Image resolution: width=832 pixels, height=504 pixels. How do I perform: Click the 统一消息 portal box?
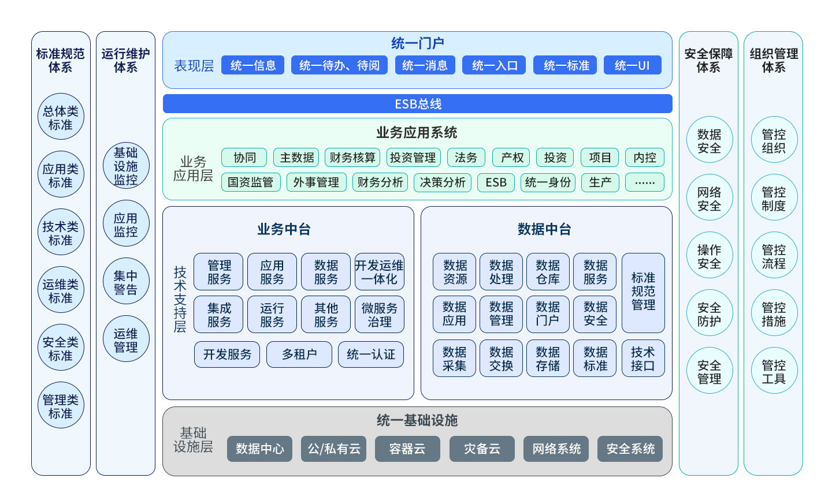pos(425,65)
